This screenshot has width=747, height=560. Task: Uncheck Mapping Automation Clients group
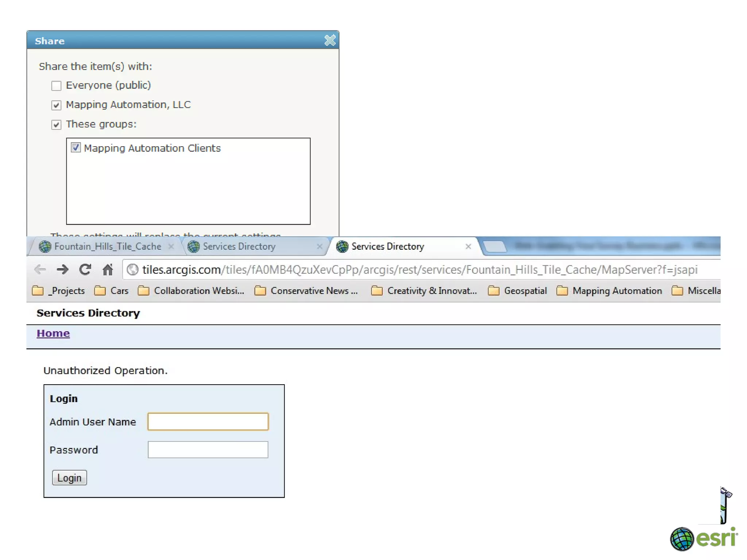pos(76,148)
